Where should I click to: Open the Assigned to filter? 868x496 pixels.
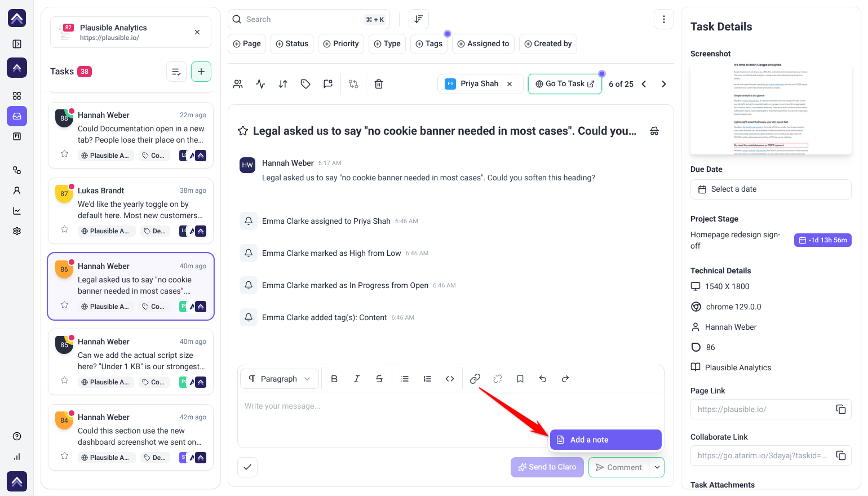click(483, 44)
